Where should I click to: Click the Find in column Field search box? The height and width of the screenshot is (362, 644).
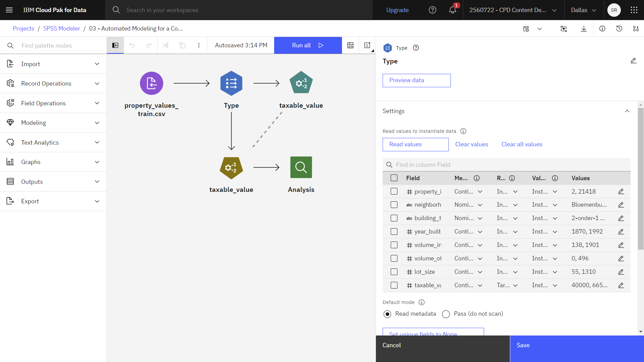(x=506, y=165)
